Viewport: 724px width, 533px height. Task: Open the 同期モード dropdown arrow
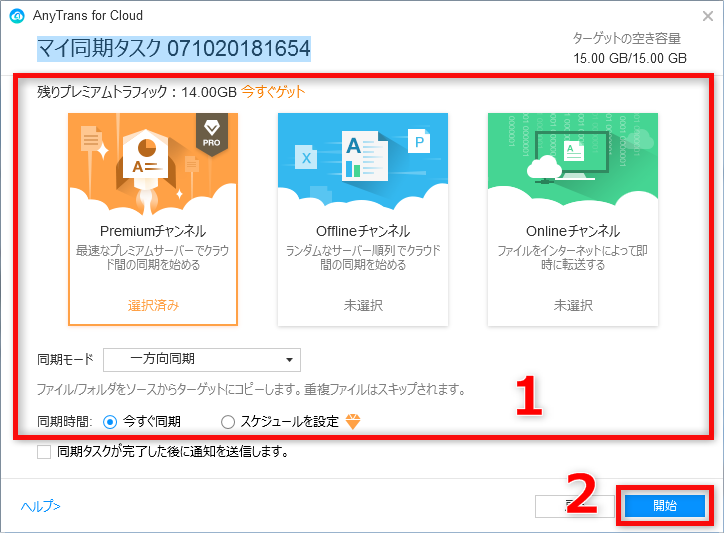[x=290, y=360]
